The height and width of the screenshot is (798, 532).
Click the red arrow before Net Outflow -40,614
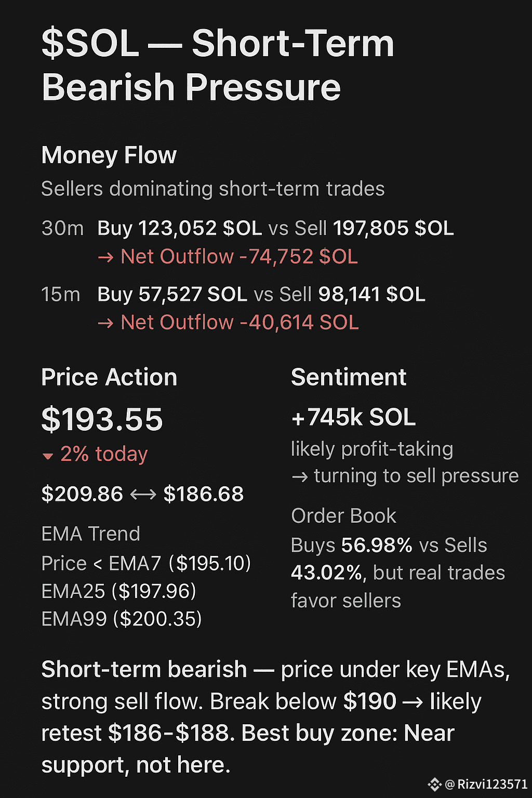(105, 323)
